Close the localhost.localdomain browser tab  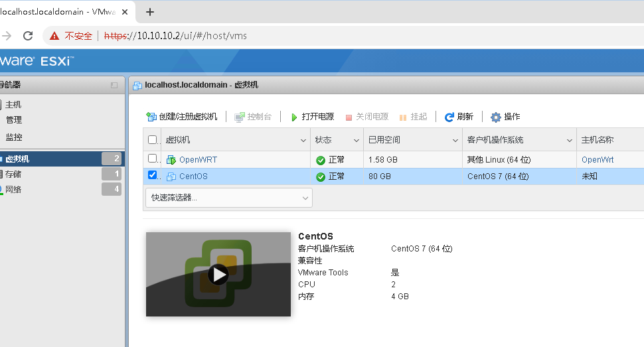[125, 12]
